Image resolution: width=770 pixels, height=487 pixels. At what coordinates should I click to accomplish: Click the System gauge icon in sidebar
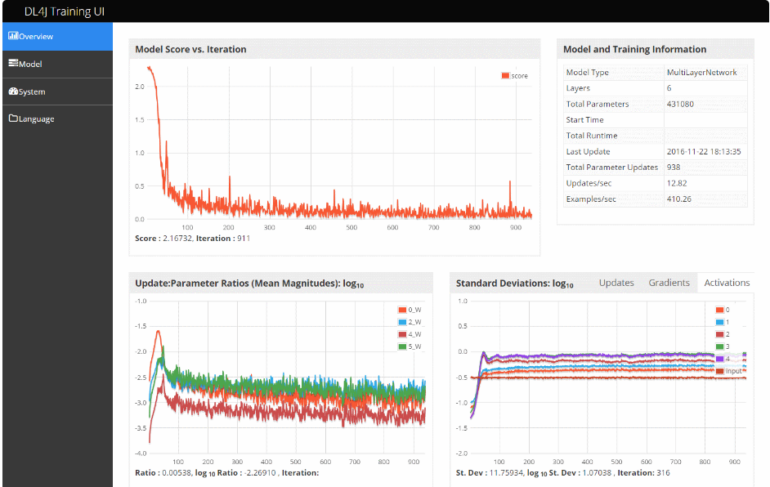coord(12,91)
